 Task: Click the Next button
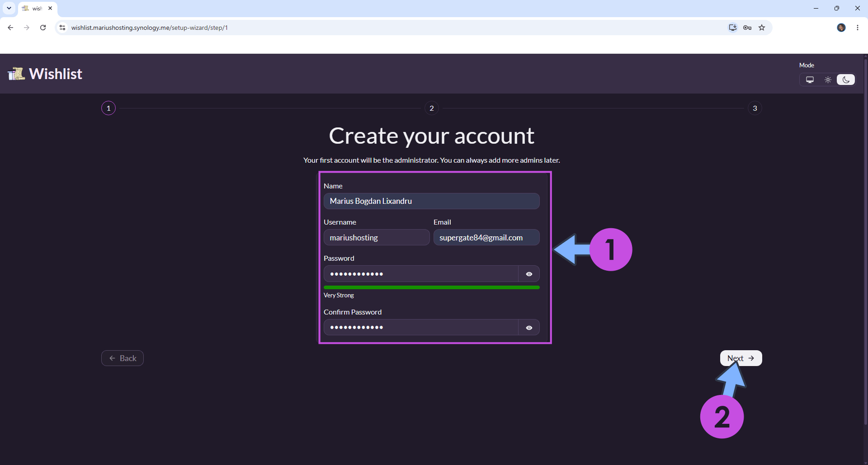click(x=741, y=358)
